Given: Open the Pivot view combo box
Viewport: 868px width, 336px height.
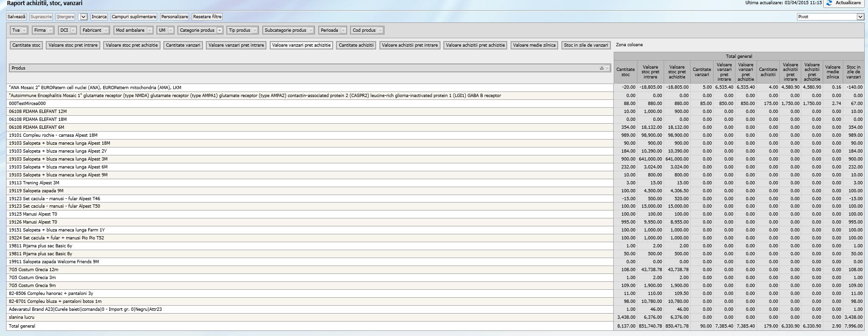Looking at the screenshot, I should coord(860,17).
